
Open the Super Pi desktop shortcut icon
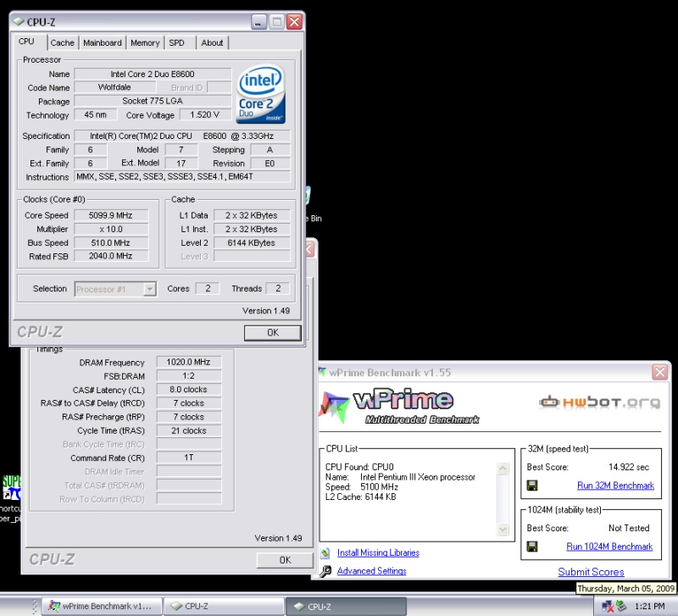tap(11, 487)
